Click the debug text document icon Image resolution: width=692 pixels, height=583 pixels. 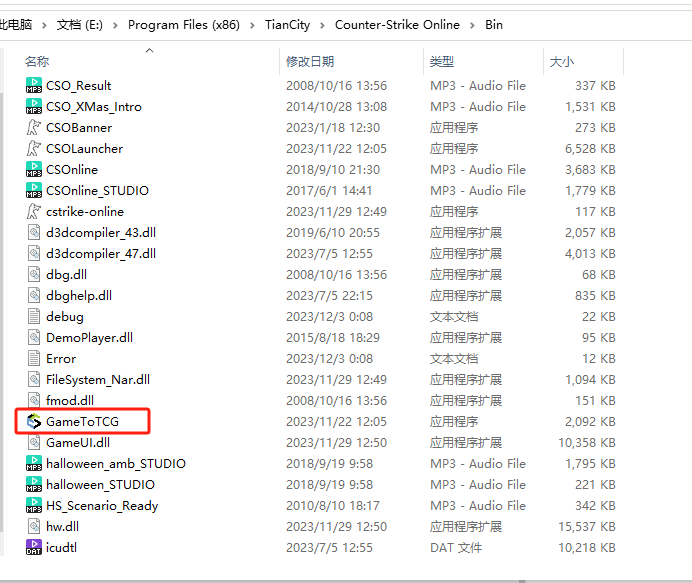(34, 316)
